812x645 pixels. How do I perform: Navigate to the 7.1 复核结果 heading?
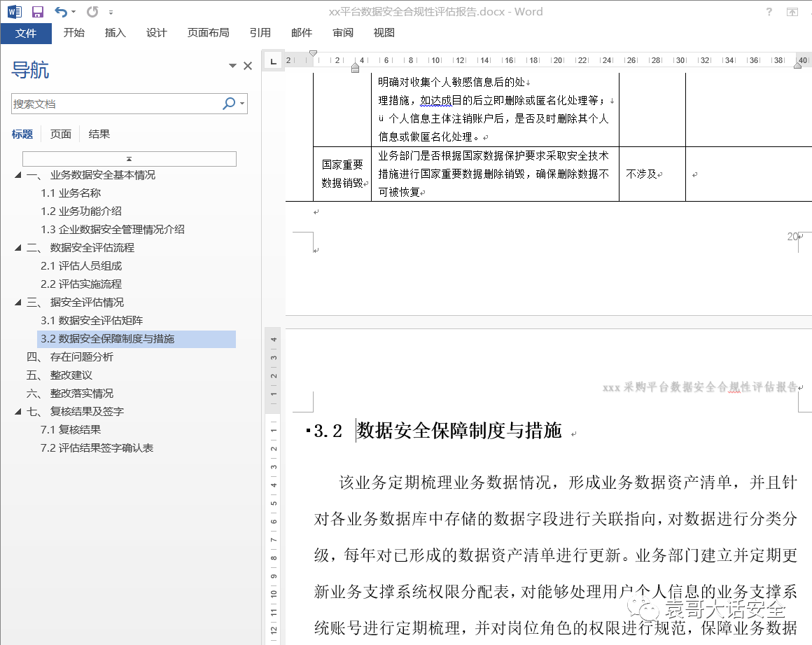pos(71,429)
